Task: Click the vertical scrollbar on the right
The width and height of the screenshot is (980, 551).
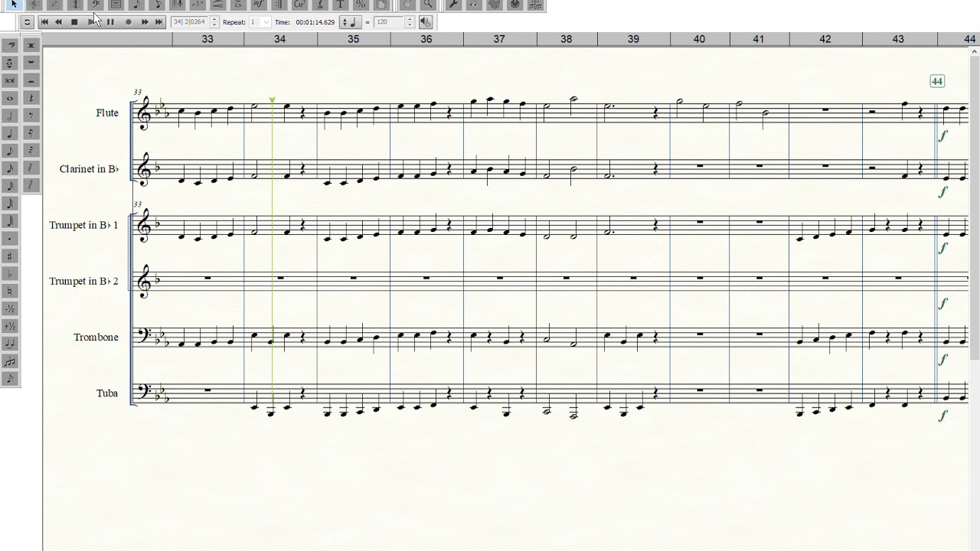Action: pyautogui.click(x=975, y=207)
